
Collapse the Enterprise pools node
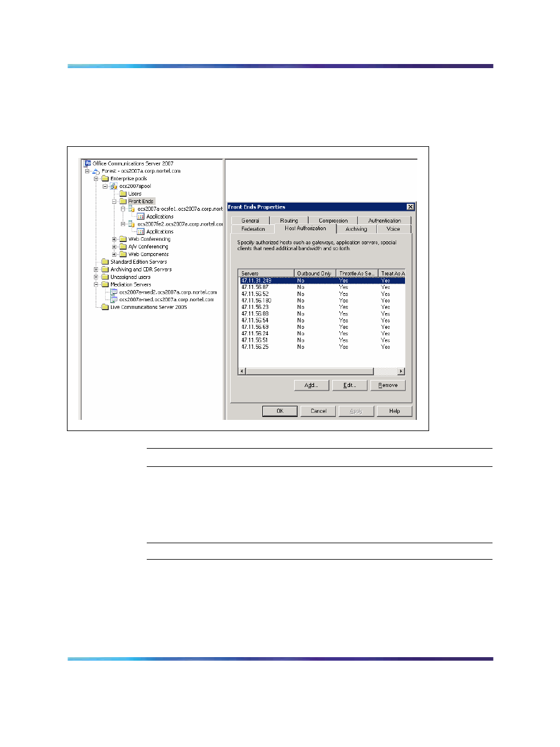point(96,179)
